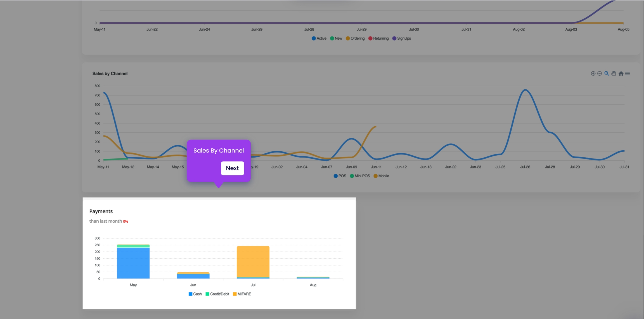Open the Sales by Channel chart menu

[x=628, y=73]
